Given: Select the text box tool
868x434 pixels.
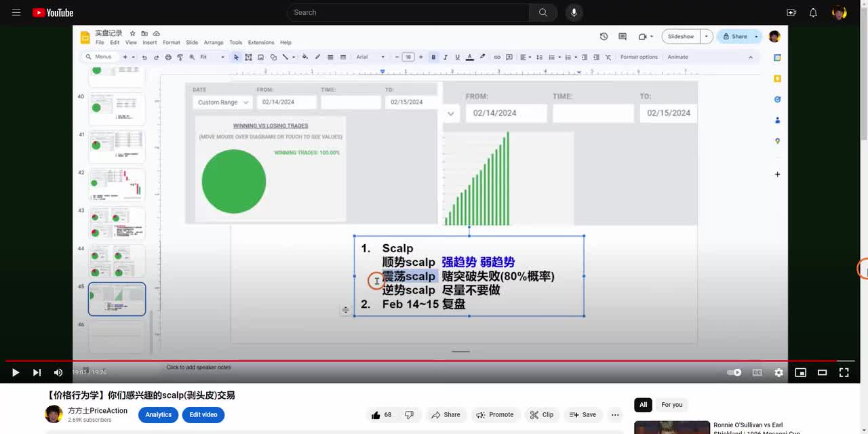Looking at the screenshot, I should click(x=248, y=57).
